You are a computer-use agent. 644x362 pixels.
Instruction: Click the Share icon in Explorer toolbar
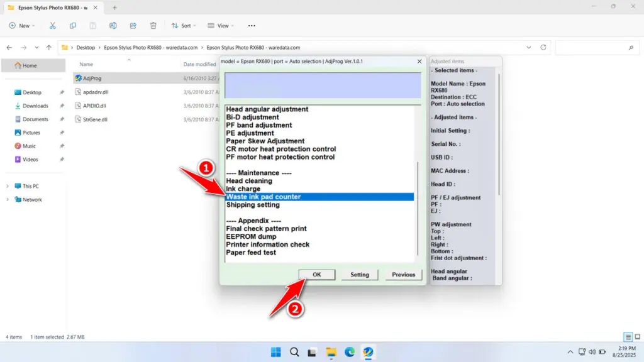[133, 26]
